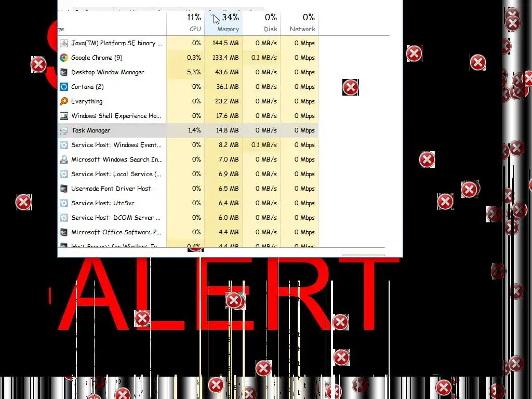Click Google Chrome's 0.1 MB/s disk value
Viewport: 532px width, 399px height.
264,58
